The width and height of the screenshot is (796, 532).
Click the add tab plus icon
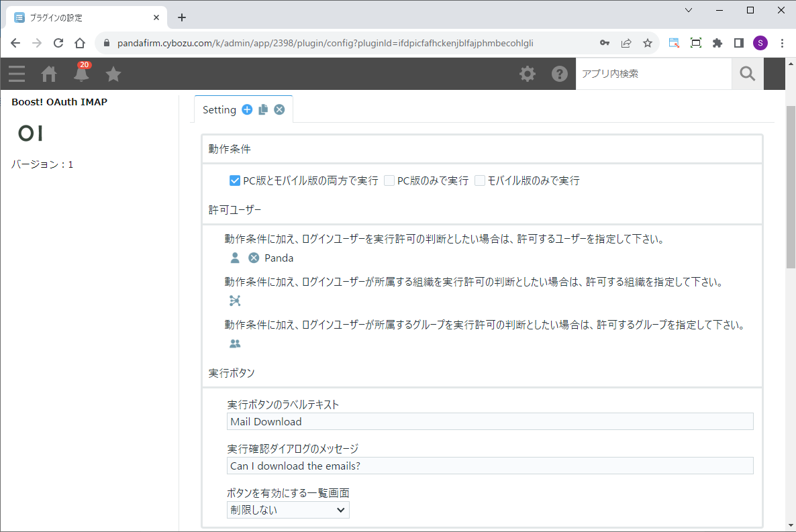(x=247, y=109)
